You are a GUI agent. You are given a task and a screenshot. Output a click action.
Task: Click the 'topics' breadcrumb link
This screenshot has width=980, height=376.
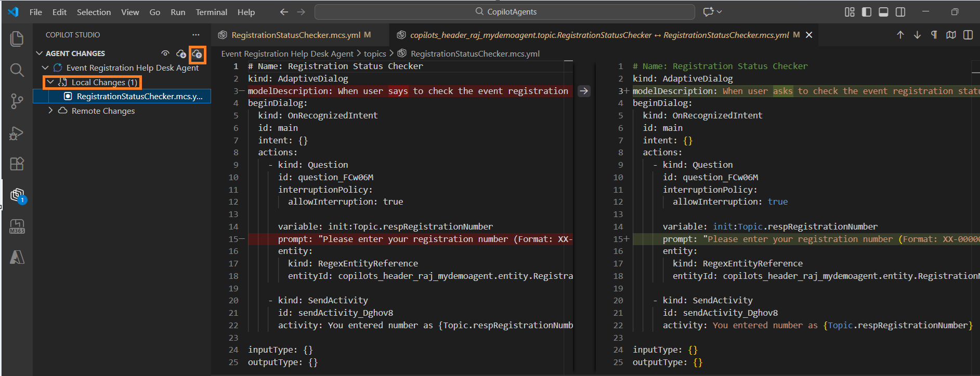click(374, 53)
